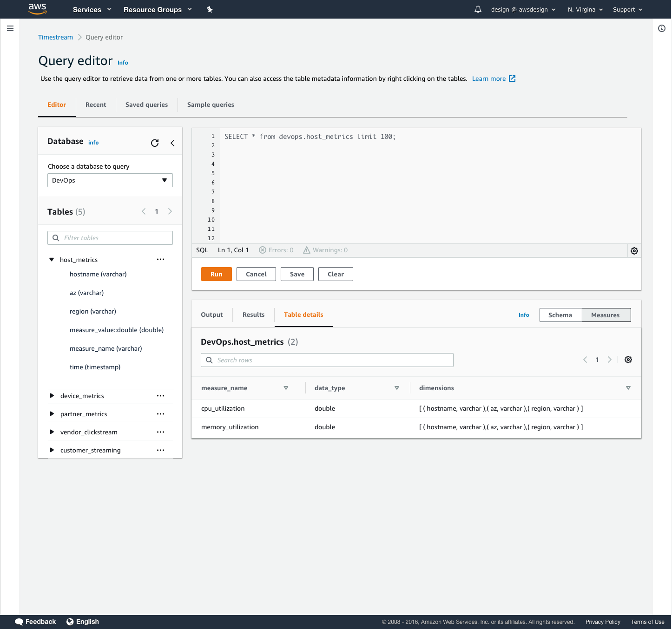Switch view to Schema
672x629 pixels.
[560, 315]
